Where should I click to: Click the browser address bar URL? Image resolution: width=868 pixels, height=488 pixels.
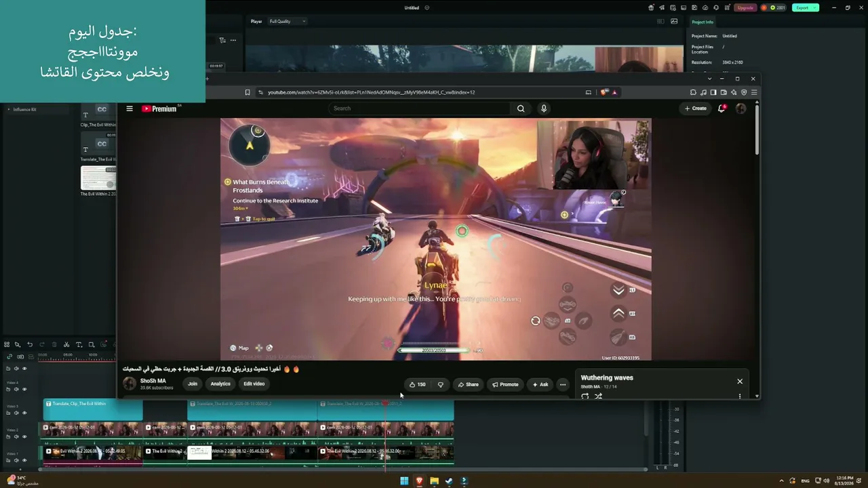click(371, 92)
